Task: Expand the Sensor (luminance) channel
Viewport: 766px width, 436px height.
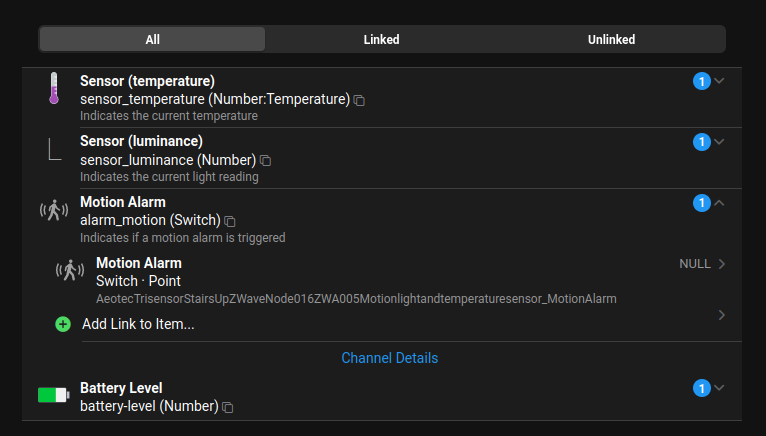Action: (x=719, y=142)
